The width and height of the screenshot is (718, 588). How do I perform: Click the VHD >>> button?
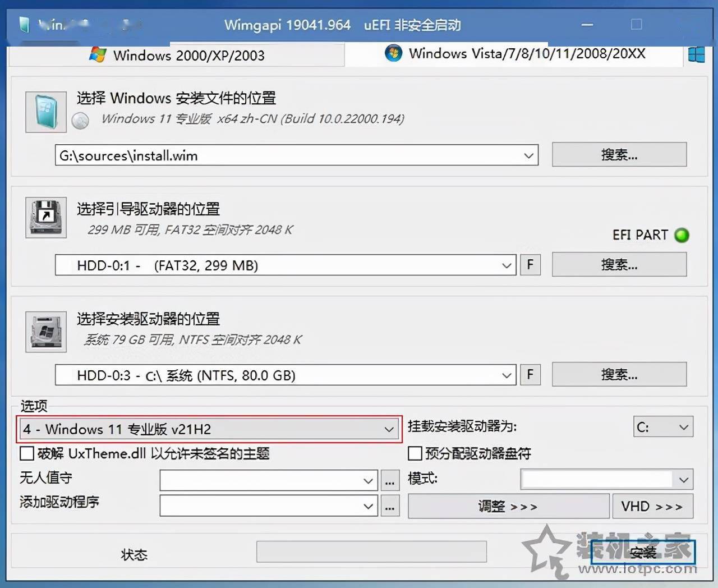[653, 506]
